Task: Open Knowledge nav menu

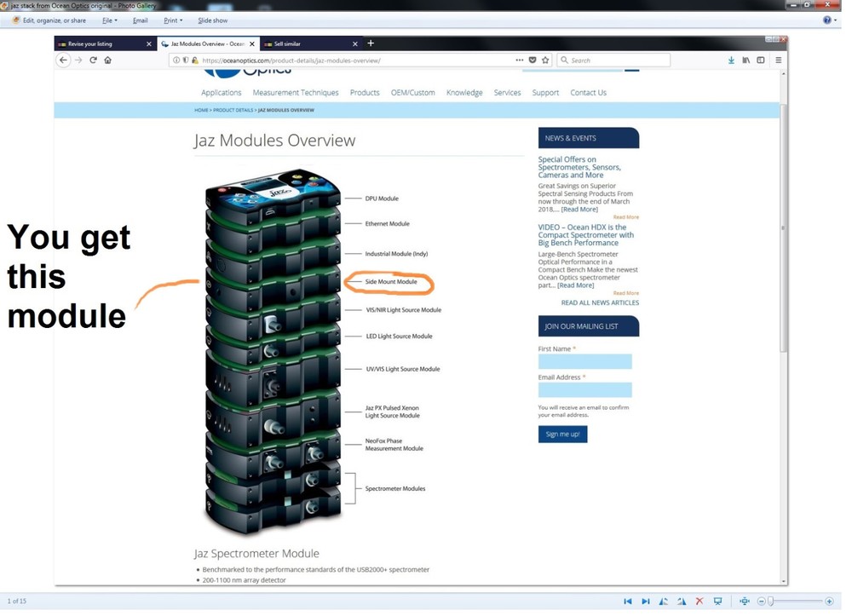Action: tap(464, 93)
